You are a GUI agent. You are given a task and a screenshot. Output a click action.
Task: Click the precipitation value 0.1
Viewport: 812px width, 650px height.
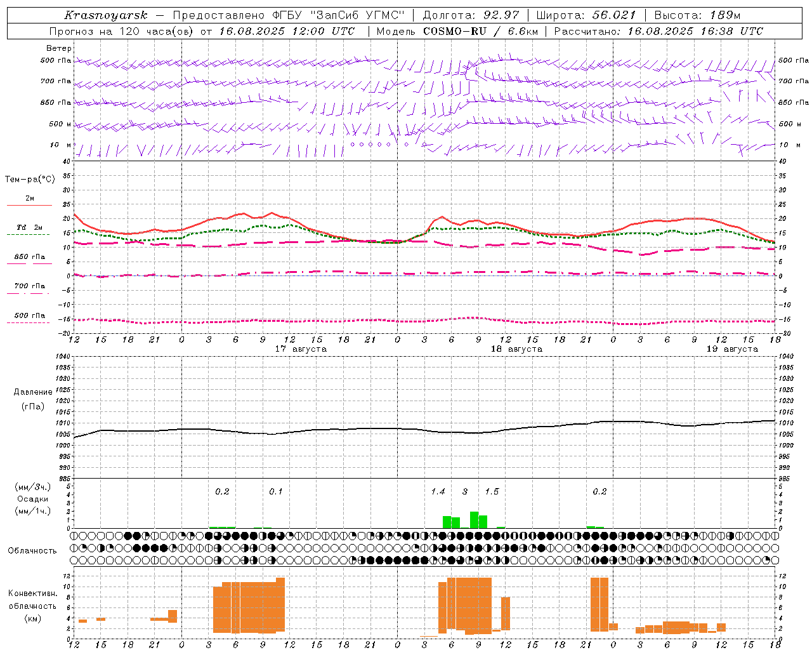(x=276, y=492)
